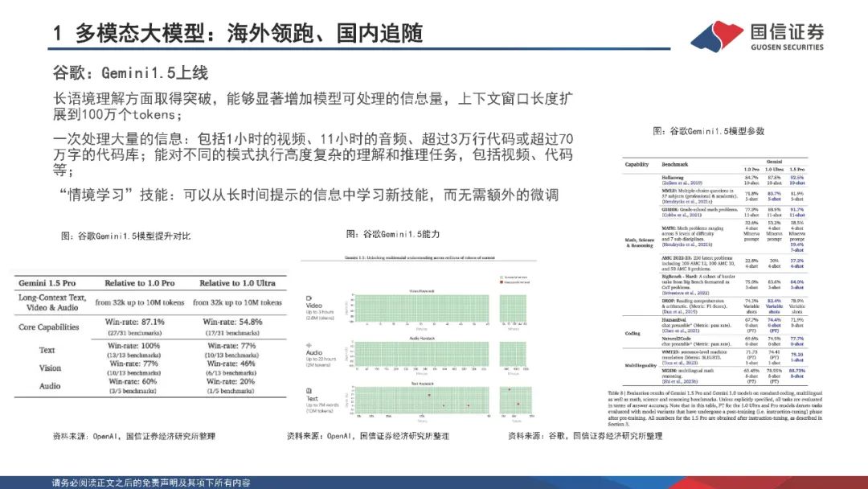Click the "Core Capabilities" row label
This screenshot has height=489, width=868.
tap(49, 327)
